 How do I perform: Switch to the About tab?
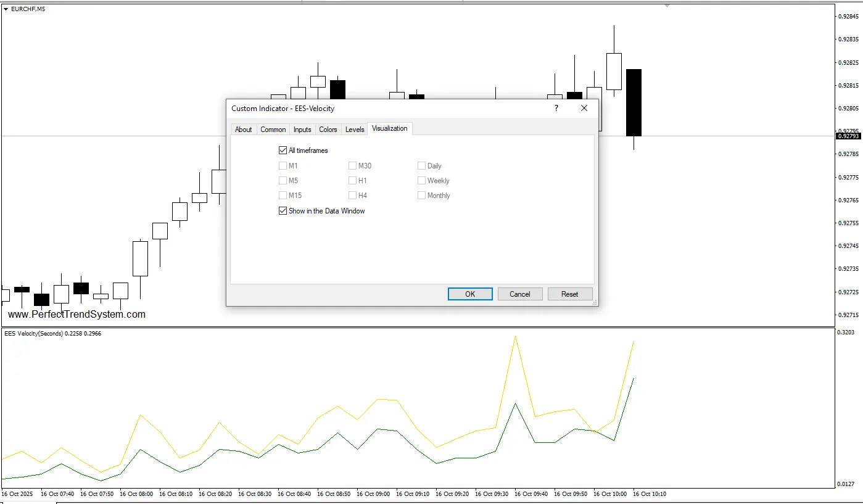(243, 130)
